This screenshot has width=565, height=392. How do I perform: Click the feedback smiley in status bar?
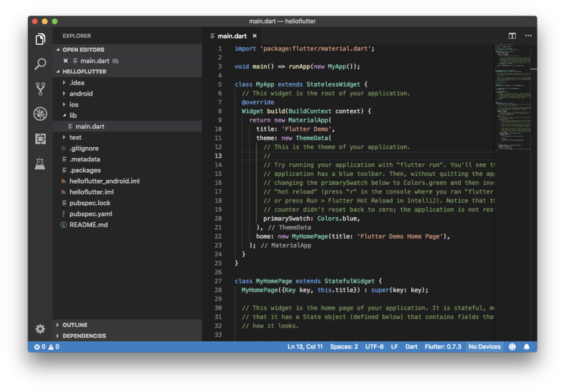[512, 347]
